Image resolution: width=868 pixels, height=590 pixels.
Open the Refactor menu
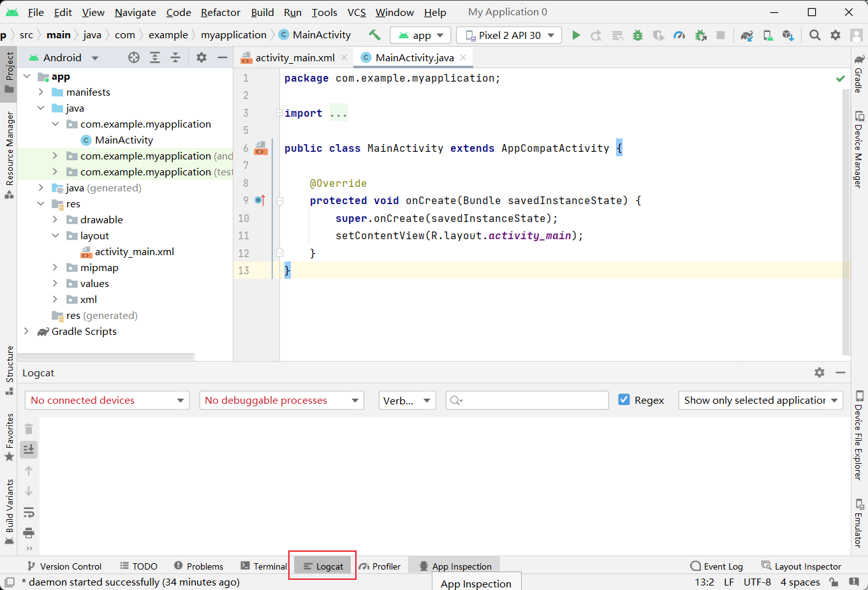tap(220, 12)
